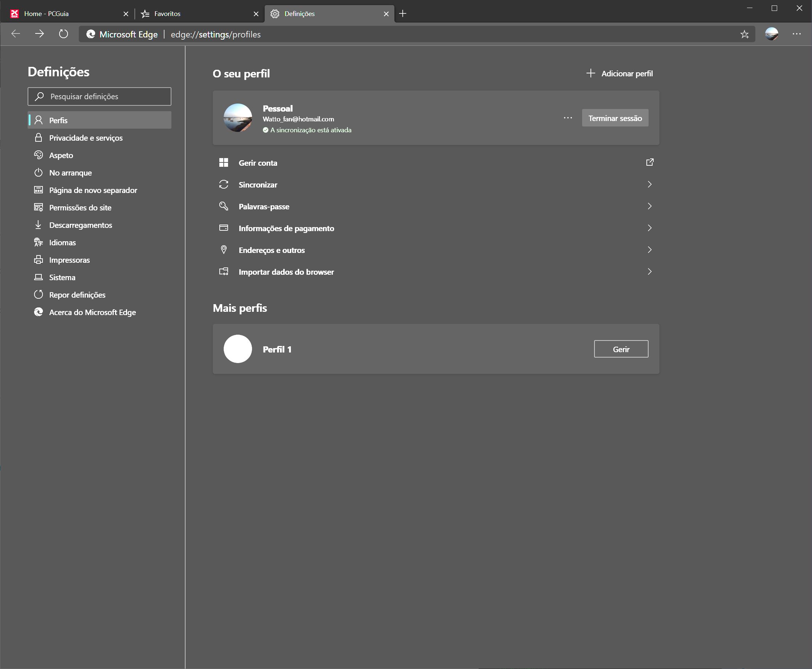Click the Pessoal profile picture

(x=238, y=117)
